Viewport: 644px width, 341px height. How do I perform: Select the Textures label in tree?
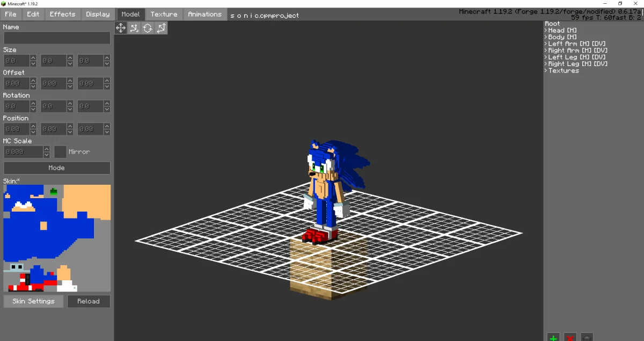[563, 71]
